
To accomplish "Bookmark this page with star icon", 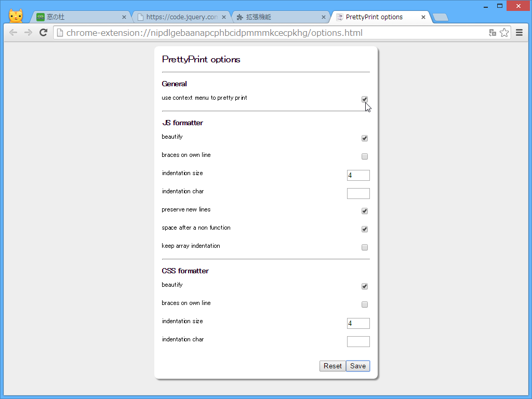I will click(x=504, y=33).
